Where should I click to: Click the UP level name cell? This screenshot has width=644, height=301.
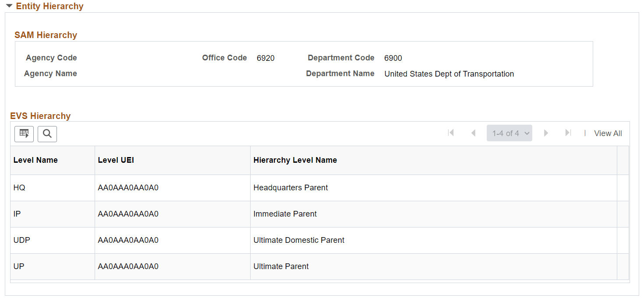click(x=19, y=266)
